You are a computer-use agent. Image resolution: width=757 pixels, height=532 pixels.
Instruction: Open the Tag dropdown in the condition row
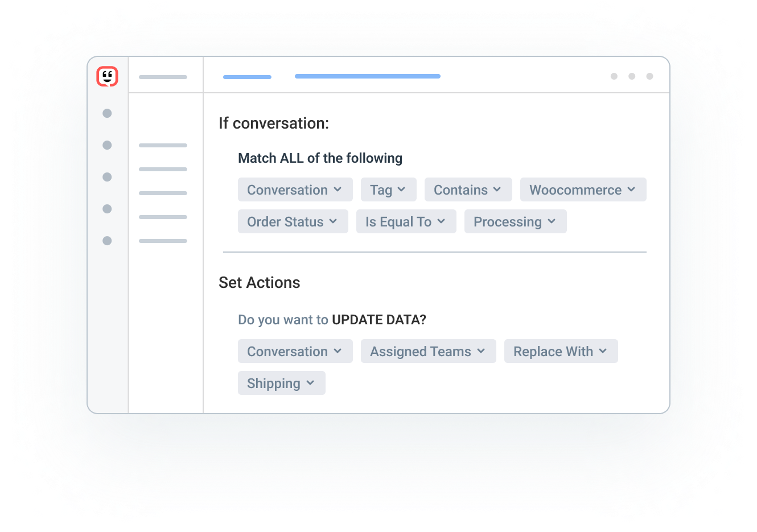coord(389,189)
